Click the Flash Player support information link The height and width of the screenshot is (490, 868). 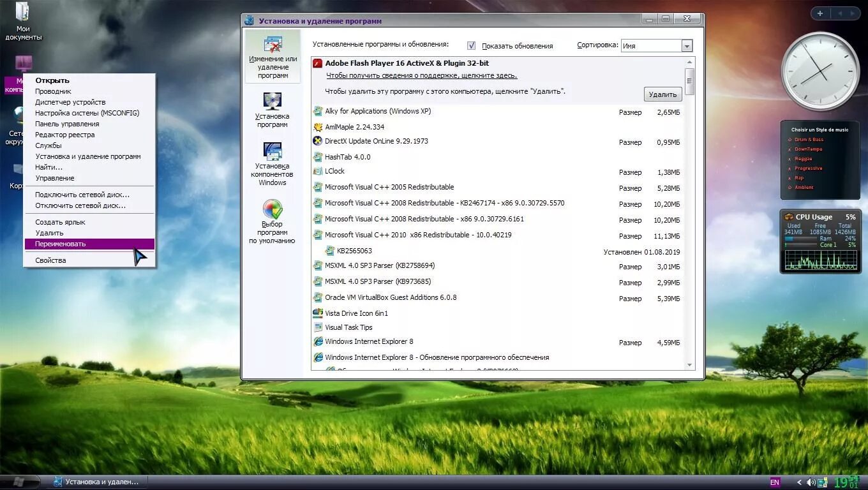(x=422, y=75)
